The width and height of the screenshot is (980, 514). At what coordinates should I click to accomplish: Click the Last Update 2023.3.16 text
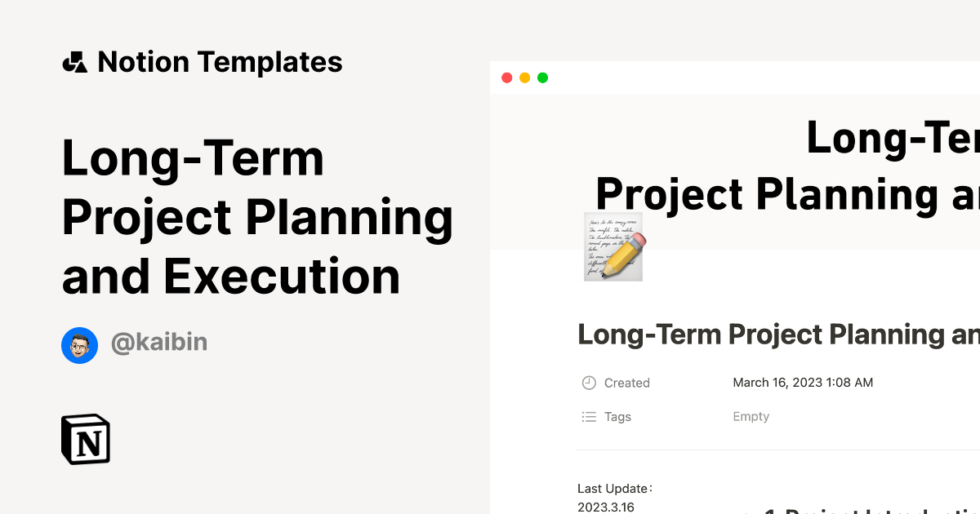(x=615, y=496)
